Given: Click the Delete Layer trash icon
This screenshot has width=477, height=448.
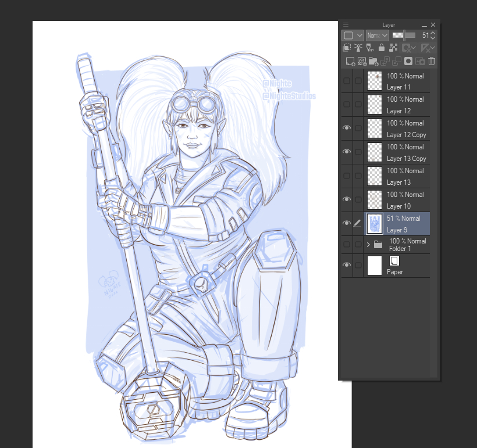Looking at the screenshot, I should [x=432, y=61].
